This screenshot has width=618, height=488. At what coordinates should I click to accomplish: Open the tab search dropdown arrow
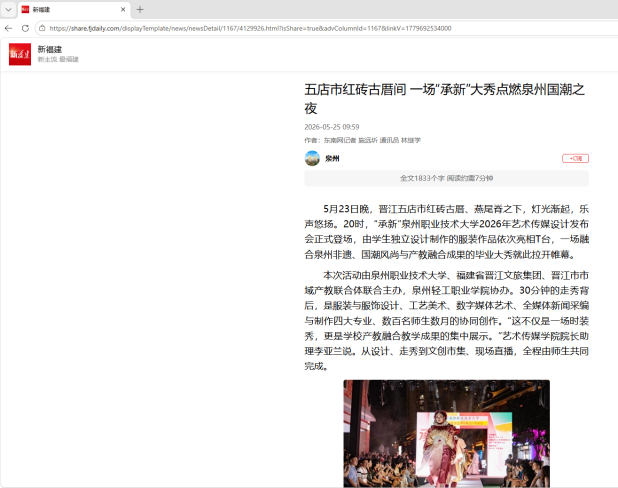[8, 9]
